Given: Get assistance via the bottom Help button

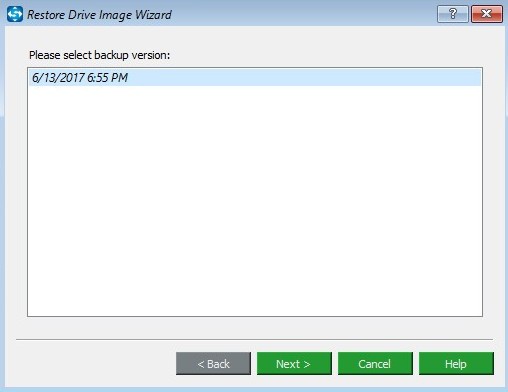Looking at the screenshot, I should pos(456,364).
